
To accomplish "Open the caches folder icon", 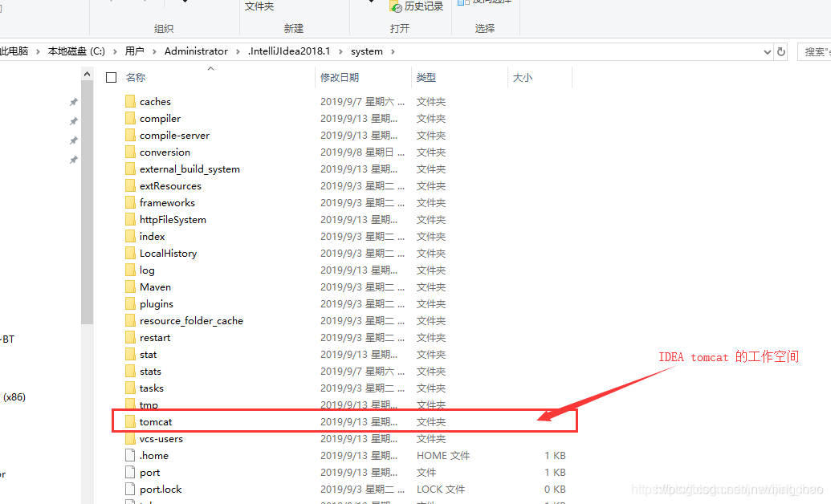I will (x=130, y=101).
